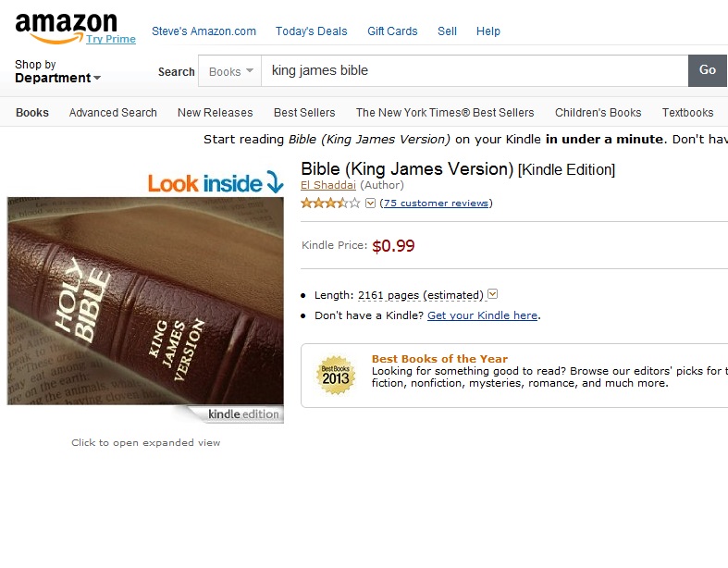Screen dimensions: 728x568
Task: Open the Gift Cards menu item
Action: point(392,31)
